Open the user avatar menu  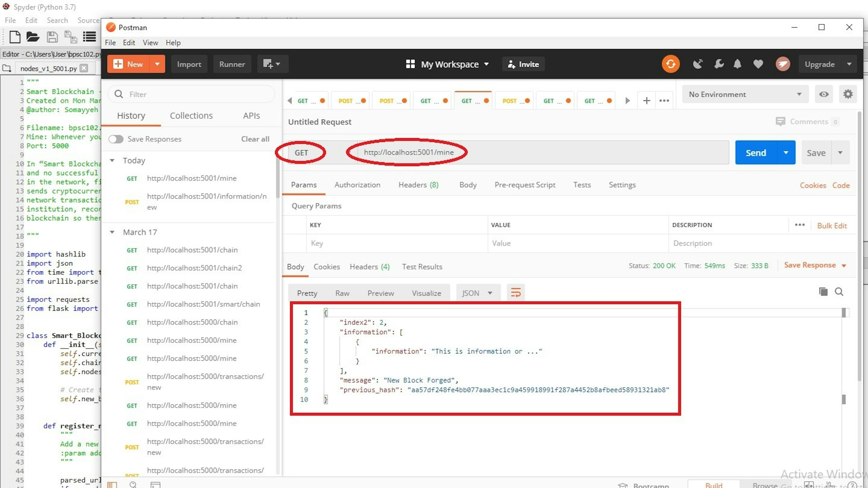pos(783,64)
